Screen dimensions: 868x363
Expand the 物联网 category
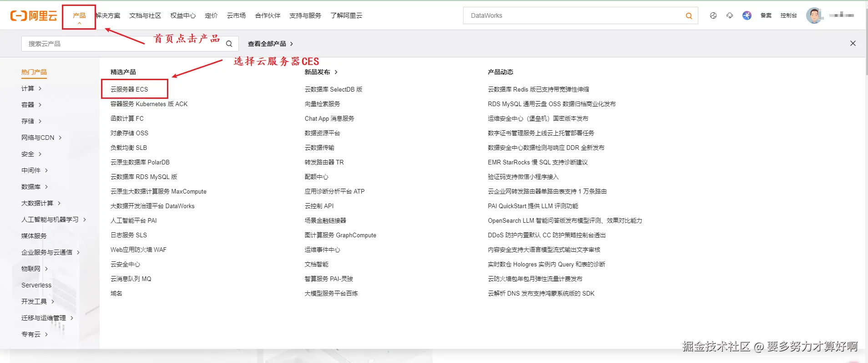(35, 269)
